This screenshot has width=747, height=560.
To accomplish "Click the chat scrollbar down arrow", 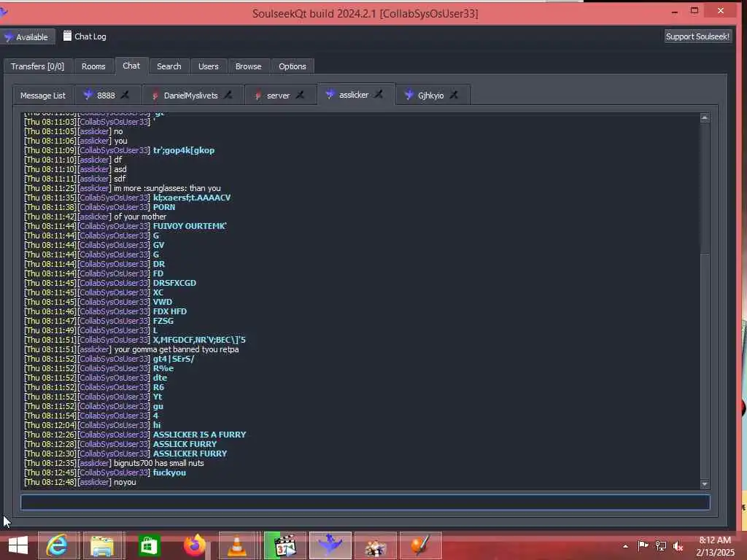I will point(705,484).
